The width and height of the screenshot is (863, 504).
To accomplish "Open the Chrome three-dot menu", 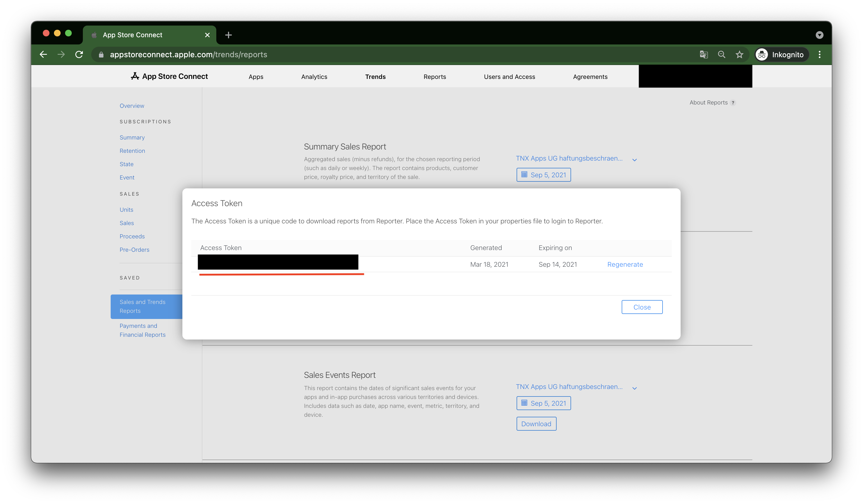I will (x=820, y=54).
